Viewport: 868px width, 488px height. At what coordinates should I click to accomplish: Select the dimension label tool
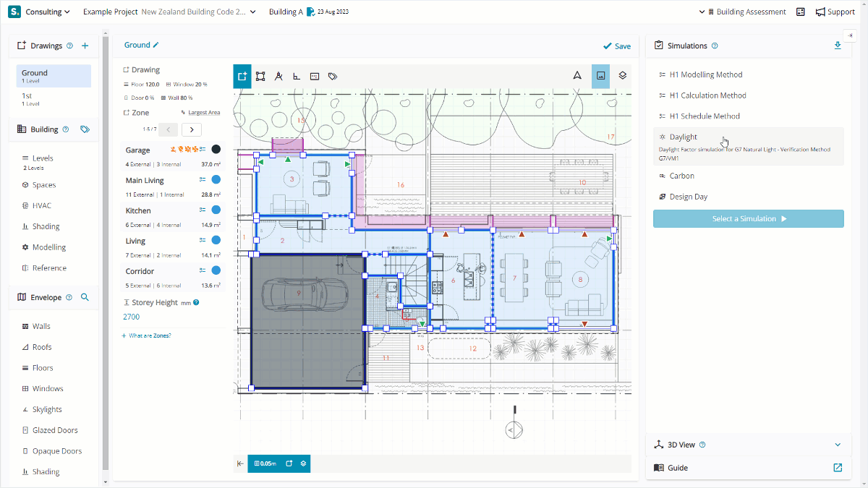(x=315, y=76)
